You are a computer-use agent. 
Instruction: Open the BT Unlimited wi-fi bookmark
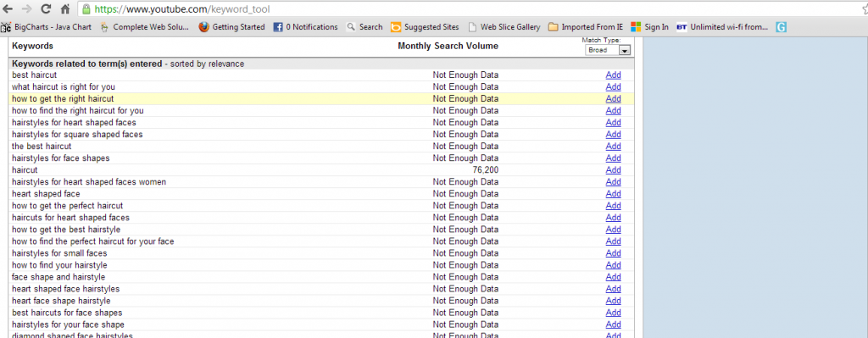coord(722,26)
